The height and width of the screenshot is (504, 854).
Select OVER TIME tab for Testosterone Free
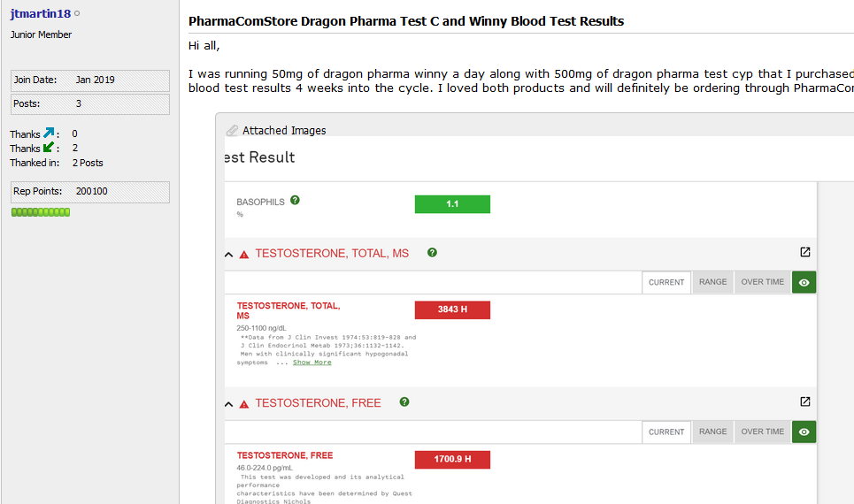pos(762,431)
